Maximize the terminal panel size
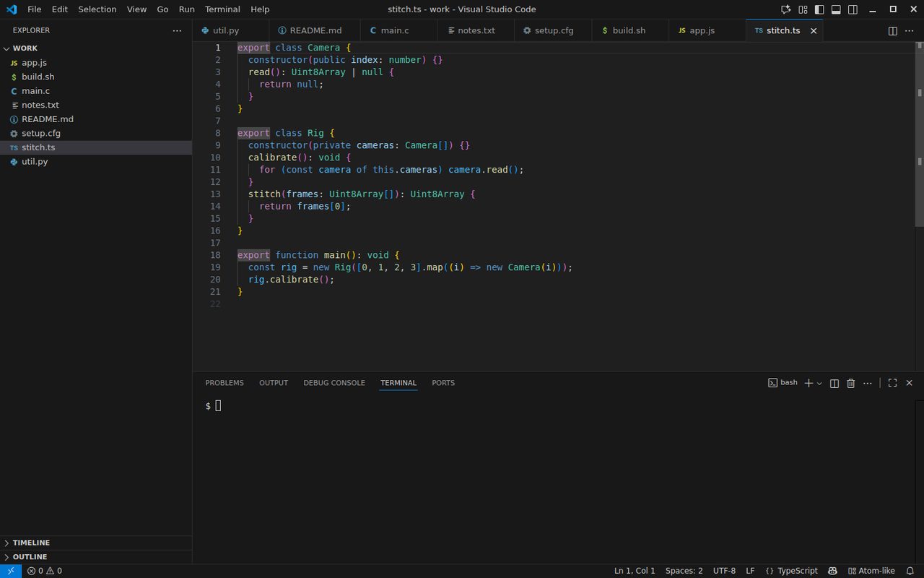Viewport: 924px width, 578px height. (892, 383)
